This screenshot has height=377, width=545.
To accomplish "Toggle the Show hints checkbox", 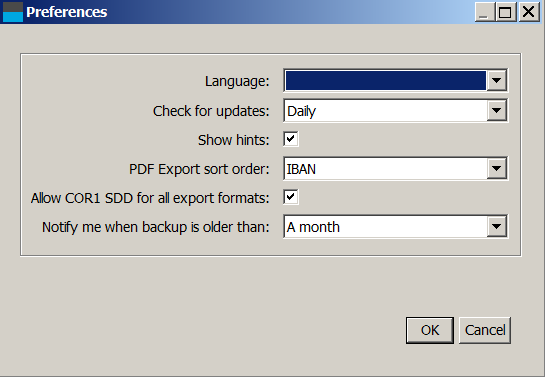I will pyautogui.click(x=291, y=139).
